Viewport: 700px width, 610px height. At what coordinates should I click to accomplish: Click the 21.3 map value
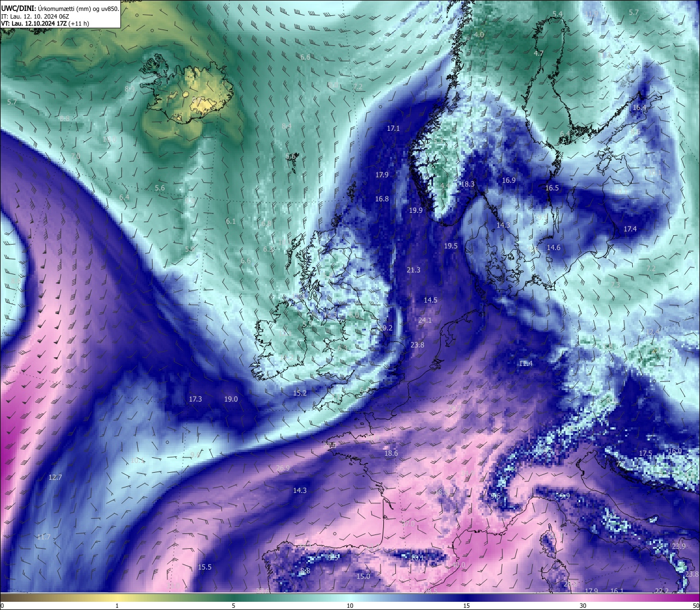point(413,270)
